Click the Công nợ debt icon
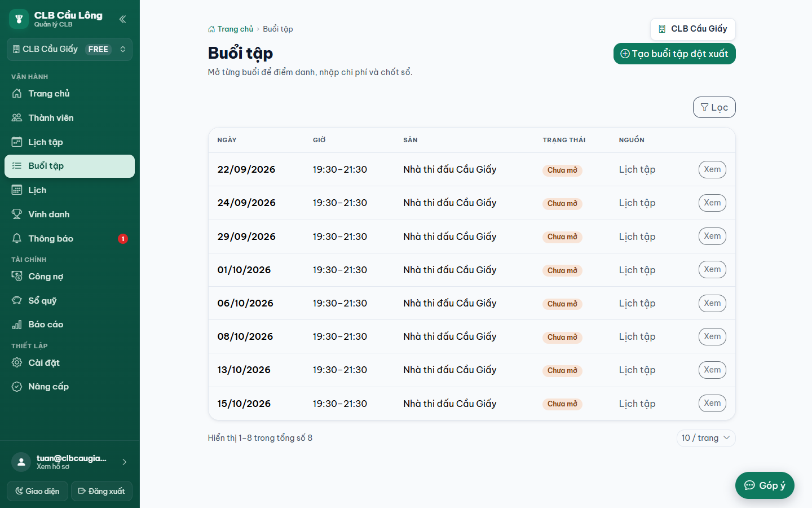The width and height of the screenshot is (812, 508). (17, 277)
